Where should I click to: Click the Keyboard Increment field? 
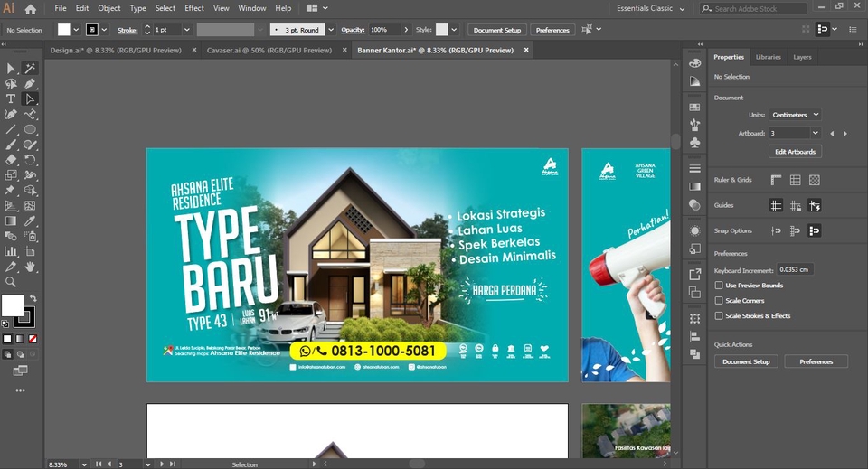[x=795, y=270]
